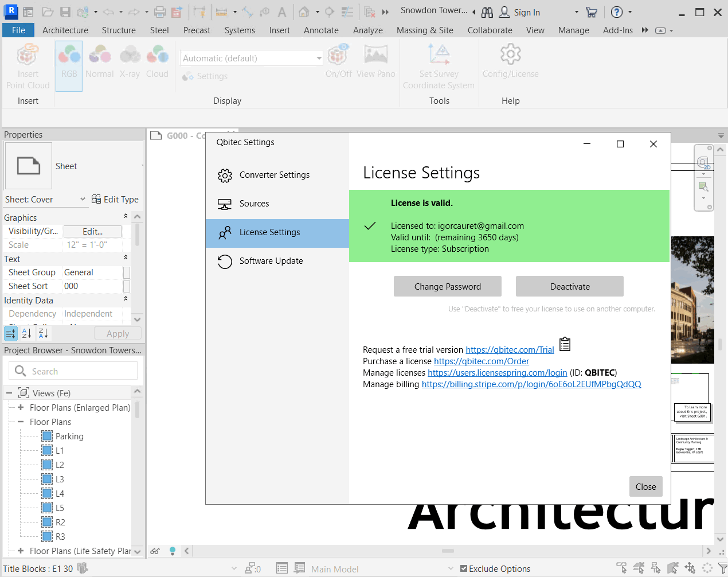This screenshot has height=577, width=728.
Task: Click the Print icon in quick access toolbar
Action: (x=160, y=12)
